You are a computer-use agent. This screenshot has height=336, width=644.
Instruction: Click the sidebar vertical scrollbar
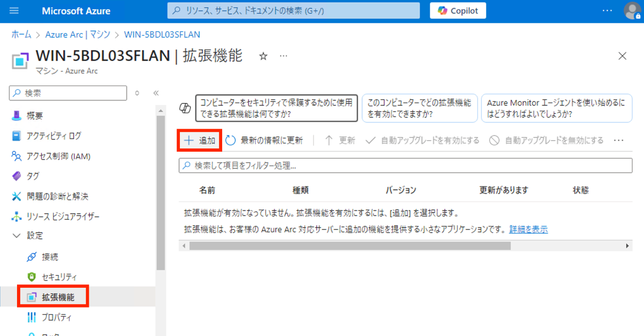click(x=161, y=193)
